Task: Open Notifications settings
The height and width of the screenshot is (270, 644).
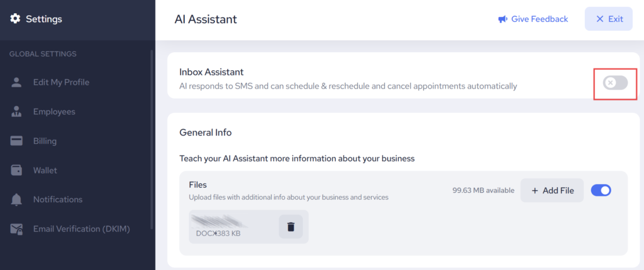Action: point(57,200)
